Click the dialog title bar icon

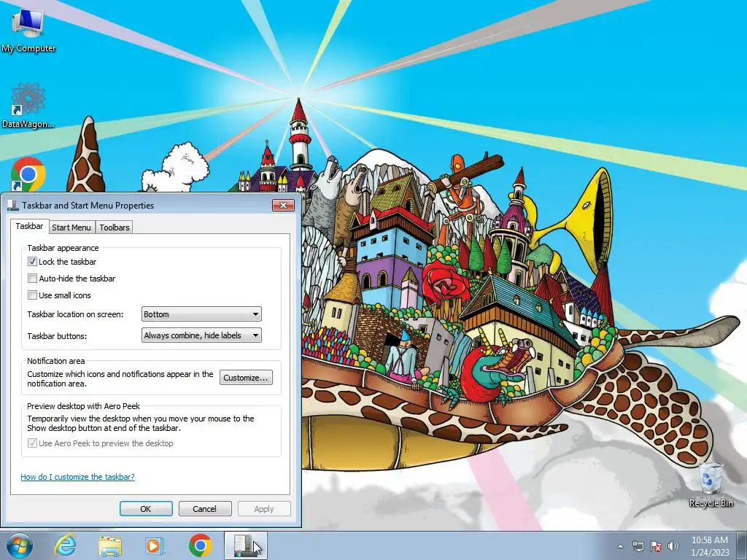pos(13,205)
